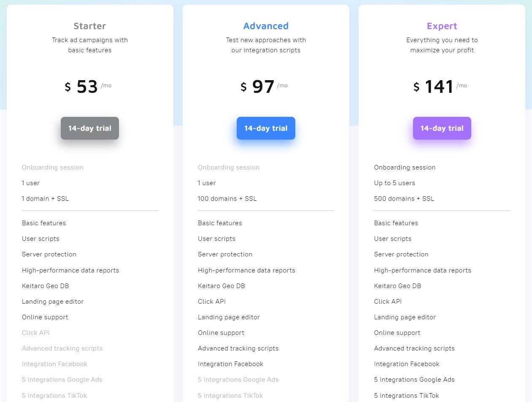
Task: Click 'Onboarding session' in the Expert plan
Action: (x=405, y=167)
